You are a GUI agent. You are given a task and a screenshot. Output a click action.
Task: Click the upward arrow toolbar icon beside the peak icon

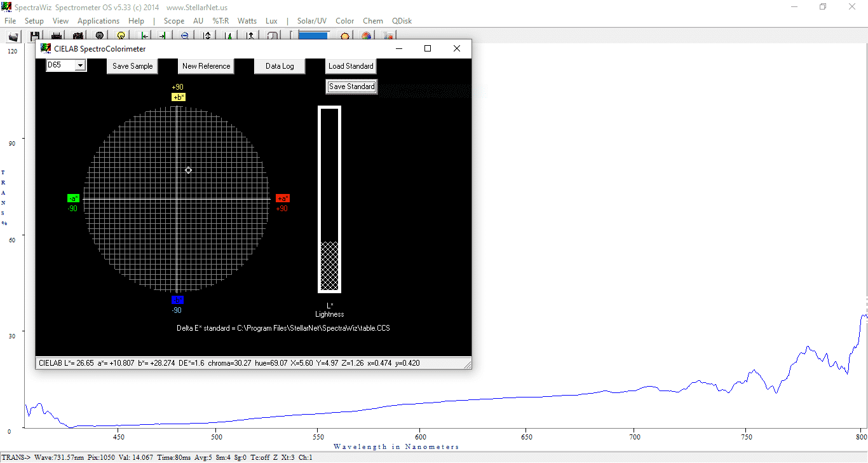point(250,36)
